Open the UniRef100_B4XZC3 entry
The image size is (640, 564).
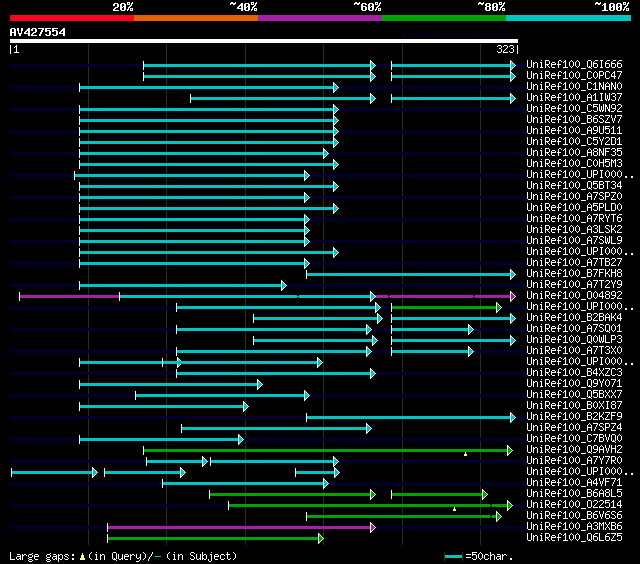pyautogui.click(x=574, y=373)
